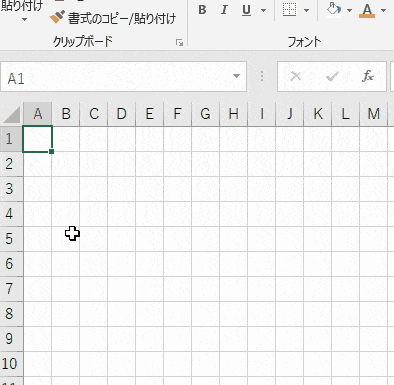
Task: Toggle Italic formatting button
Action: [224, 10]
